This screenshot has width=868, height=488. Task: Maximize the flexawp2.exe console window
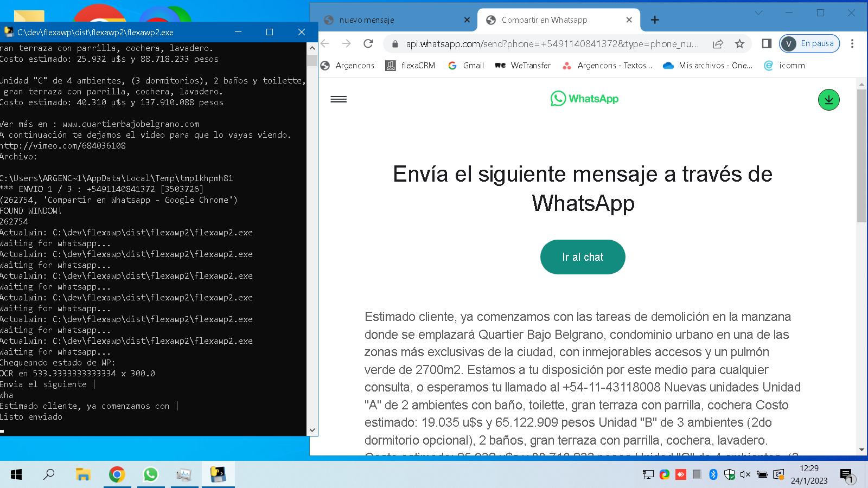[x=270, y=32]
